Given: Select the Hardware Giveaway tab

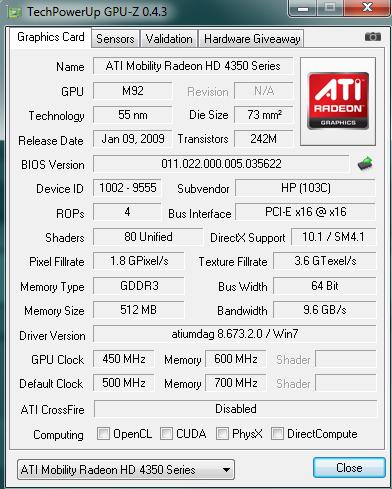Looking at the screenshot, I should click(x=252, y=39).
